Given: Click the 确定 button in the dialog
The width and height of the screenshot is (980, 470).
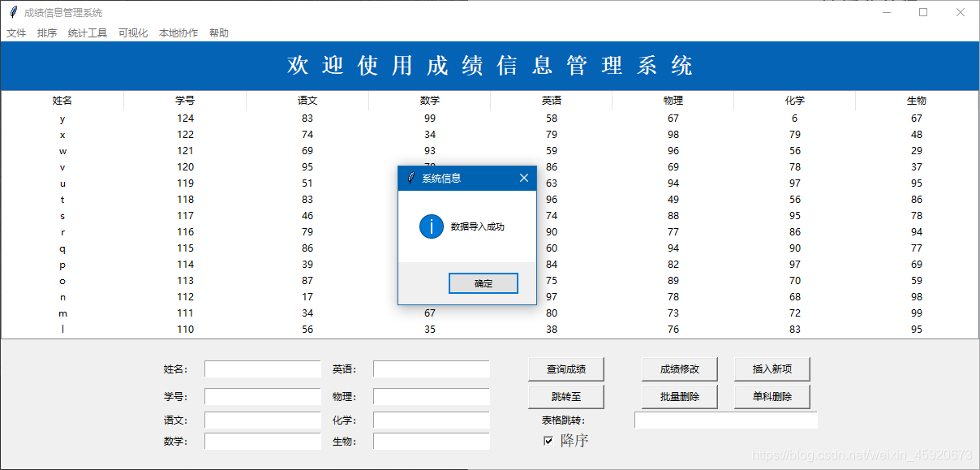Looking at the screenshot, I should 483,283.
